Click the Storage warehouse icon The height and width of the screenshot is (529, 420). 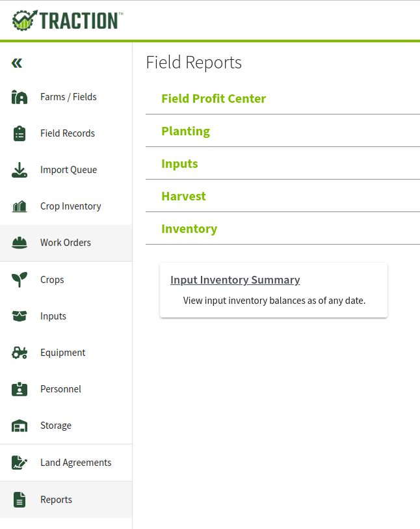tap(20, 426)
